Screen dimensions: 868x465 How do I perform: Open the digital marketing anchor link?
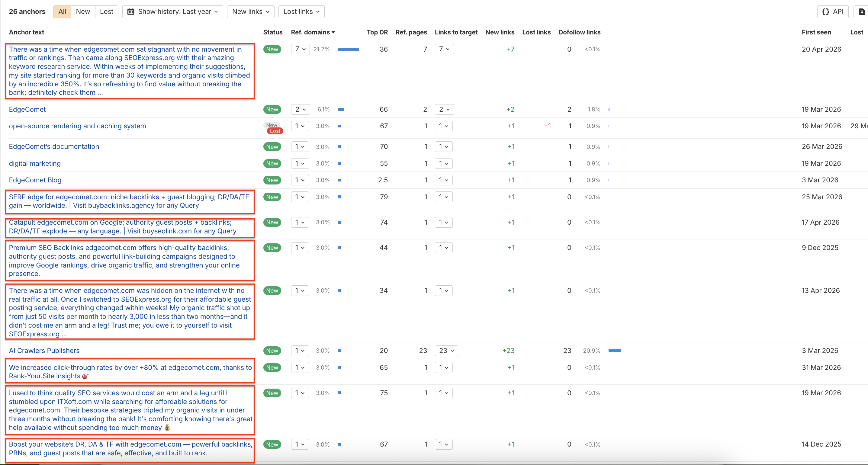[35, 163]
